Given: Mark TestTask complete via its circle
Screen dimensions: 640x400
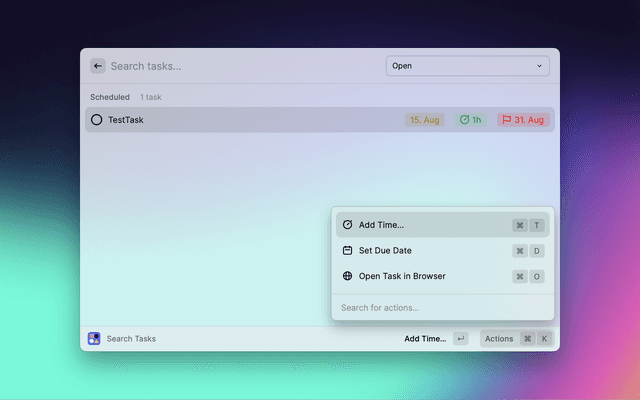Looking at the screenshot, I should 97,120.
